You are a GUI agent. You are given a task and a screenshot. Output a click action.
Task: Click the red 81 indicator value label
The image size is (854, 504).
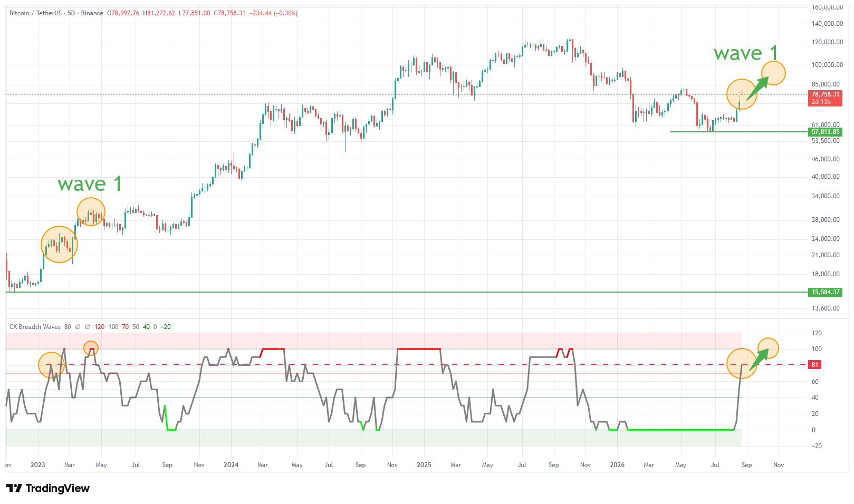click(815, 365)
